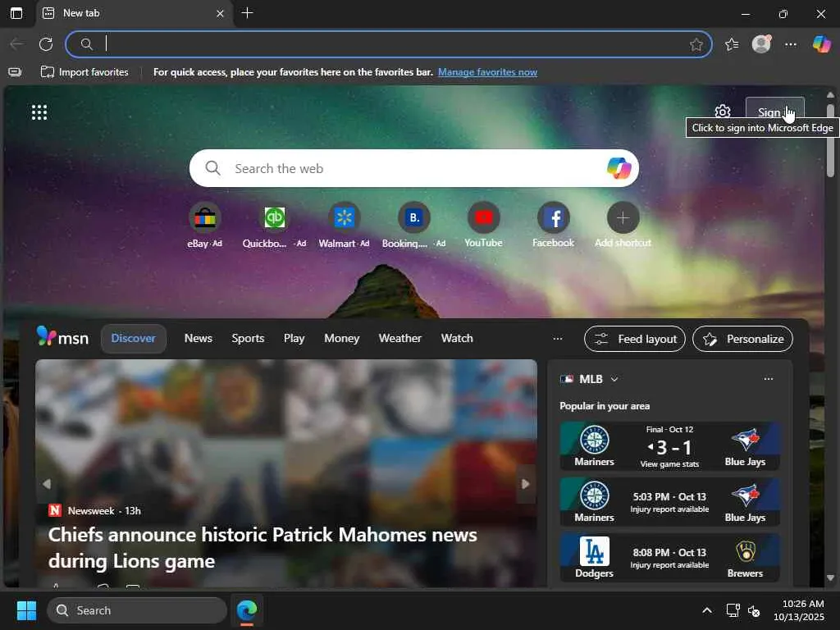Add this page to favorites star icon
The width and height of the screenshot is (840, 630).
[x=696, y=44]
